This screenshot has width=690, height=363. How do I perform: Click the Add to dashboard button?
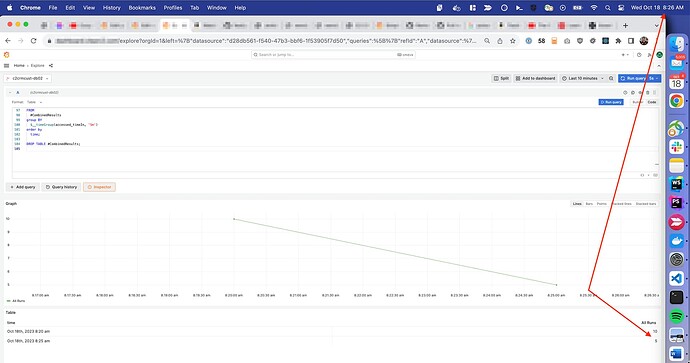click(536, 78)
